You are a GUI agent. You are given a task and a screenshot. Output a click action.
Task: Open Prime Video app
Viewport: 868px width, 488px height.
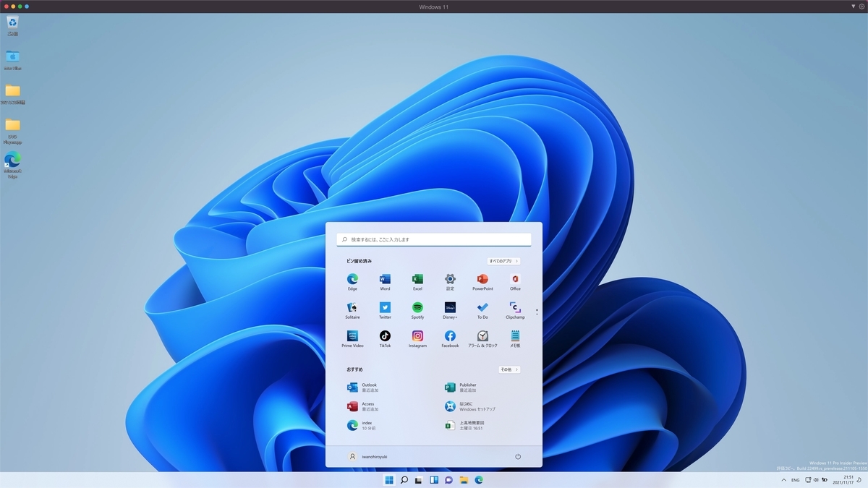click(x=352, y=339)
